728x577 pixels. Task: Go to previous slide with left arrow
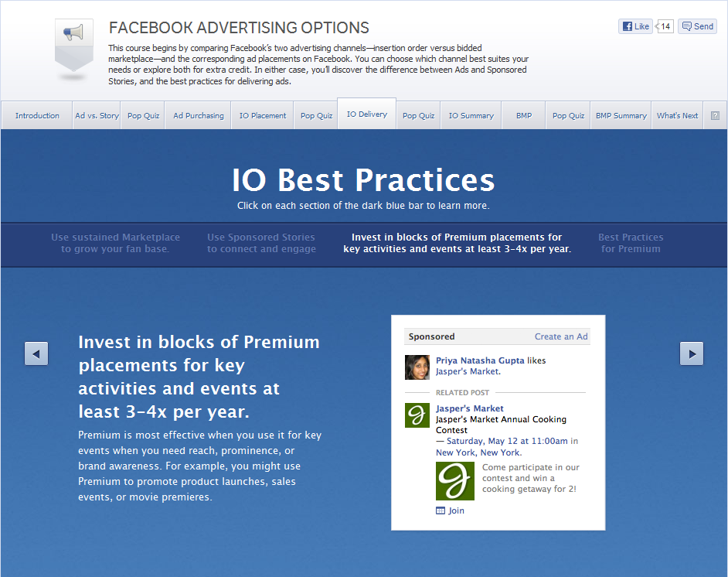point(36,354)
